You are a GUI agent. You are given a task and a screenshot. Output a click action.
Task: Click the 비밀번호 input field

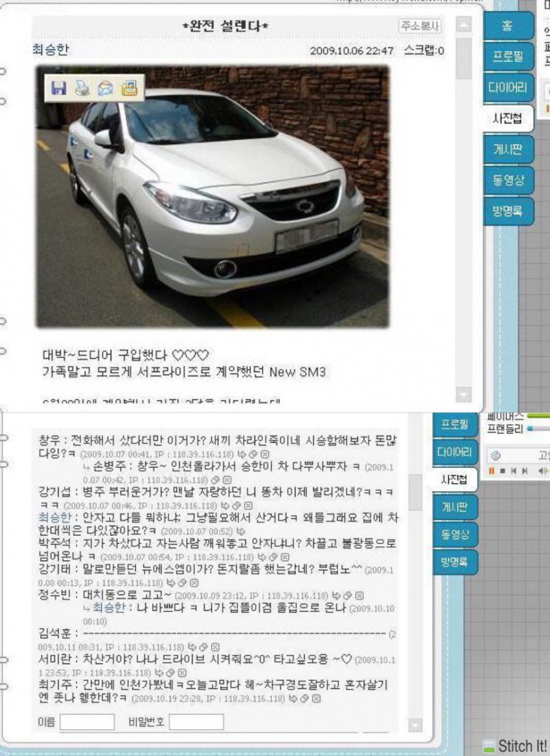pos(196,722)
